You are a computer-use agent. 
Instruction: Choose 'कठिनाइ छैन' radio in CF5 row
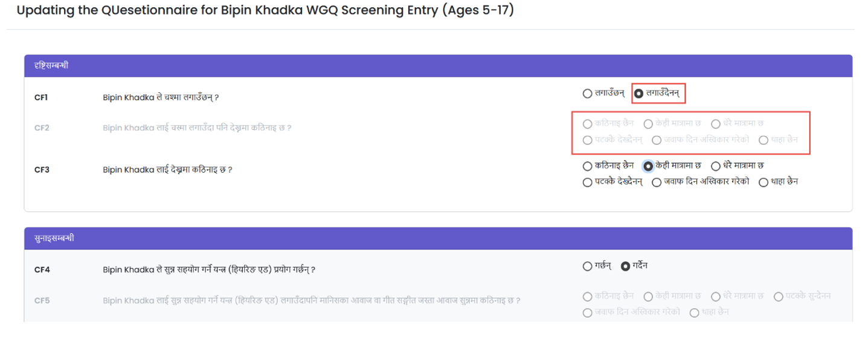click(x=587, y=297)
